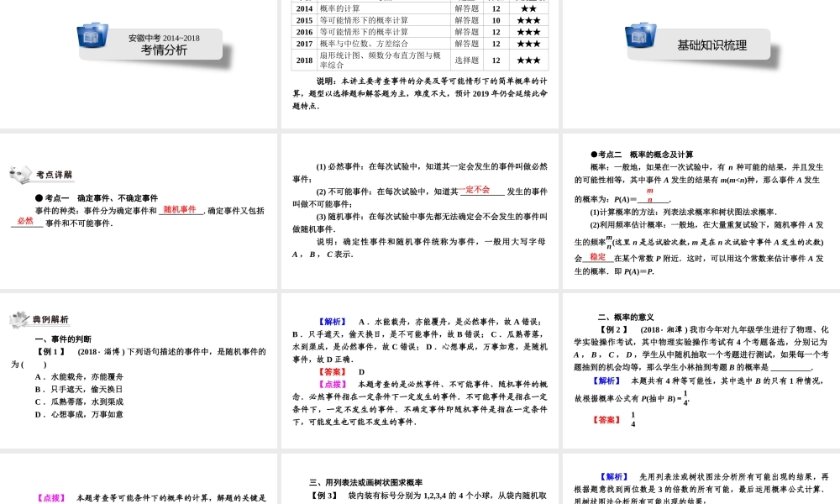Click the 安徽中考 2014~2018 banner subtitle
This screenshot has width=840, height=504.
pyautogui.click(x=164, y=38)
